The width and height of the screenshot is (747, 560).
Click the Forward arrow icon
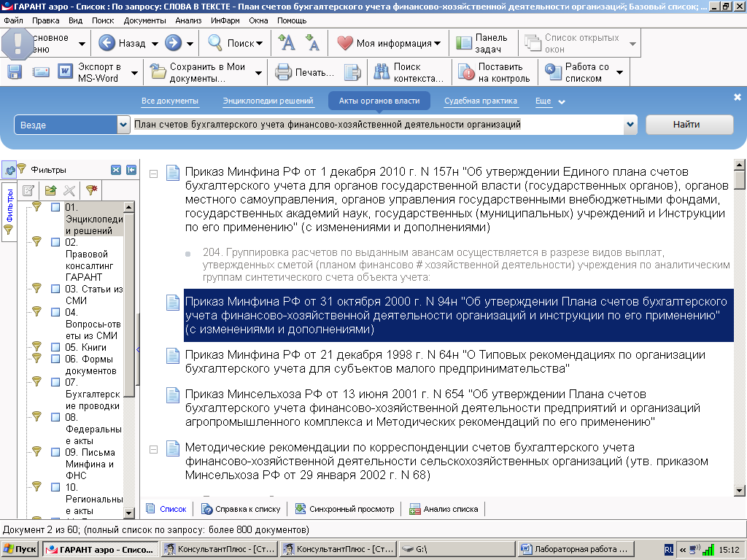tap(173, 43)
